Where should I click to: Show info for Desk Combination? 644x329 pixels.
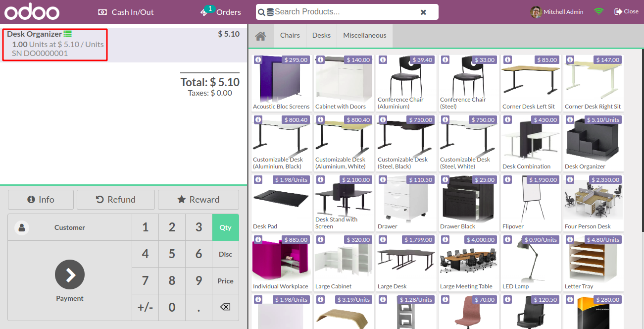coord(507,119)
